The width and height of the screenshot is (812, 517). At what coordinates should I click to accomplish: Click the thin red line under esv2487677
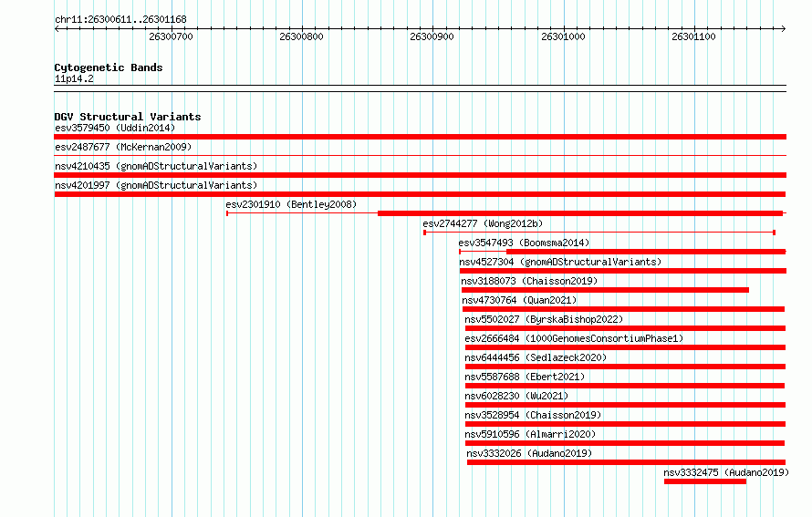[x=420, y=155]
